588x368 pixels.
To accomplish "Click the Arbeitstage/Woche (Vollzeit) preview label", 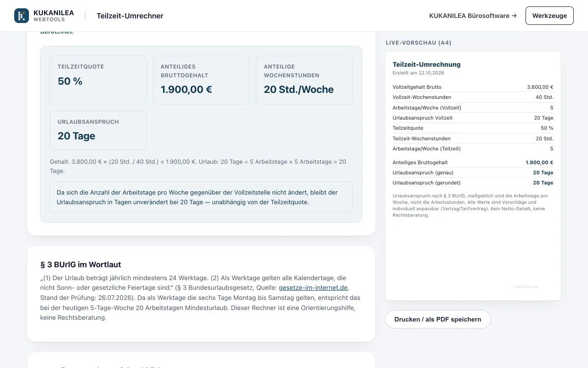I will click(x=427, y=108).
